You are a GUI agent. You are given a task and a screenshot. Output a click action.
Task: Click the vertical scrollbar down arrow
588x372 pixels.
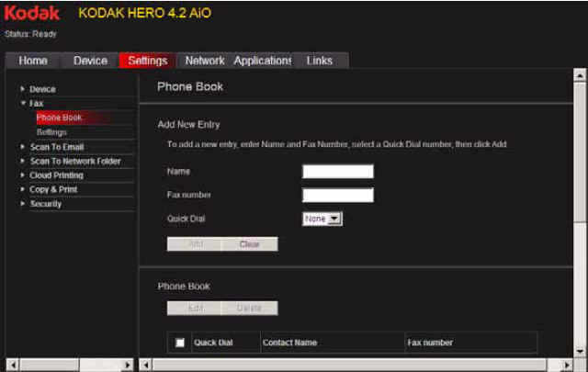click(580, 350)
